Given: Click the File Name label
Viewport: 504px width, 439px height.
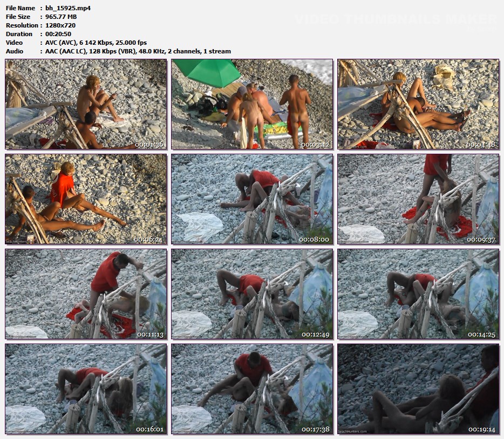Looking at the screenshot, I should pyautogui.click(x=21, y=8).
